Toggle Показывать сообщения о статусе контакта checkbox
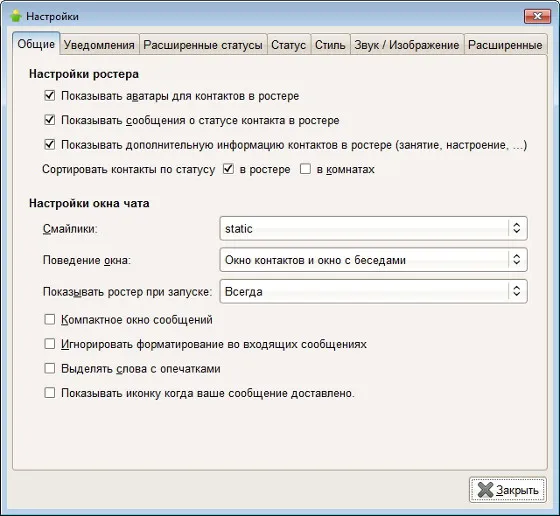Image resolution: width=560 pixels, height=516 pixels. tap(50, 120)
